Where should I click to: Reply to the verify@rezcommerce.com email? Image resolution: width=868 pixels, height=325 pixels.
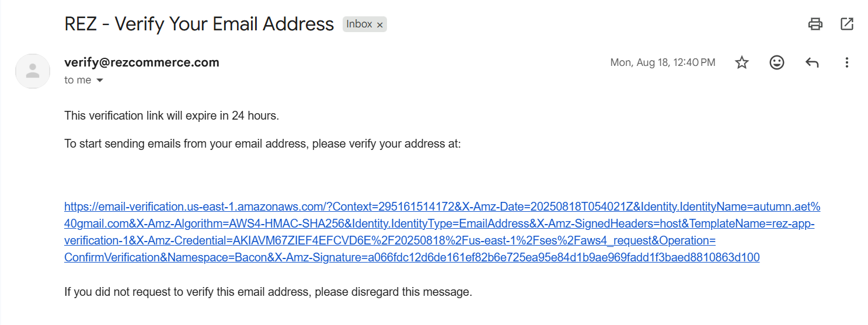coord(811,62)
